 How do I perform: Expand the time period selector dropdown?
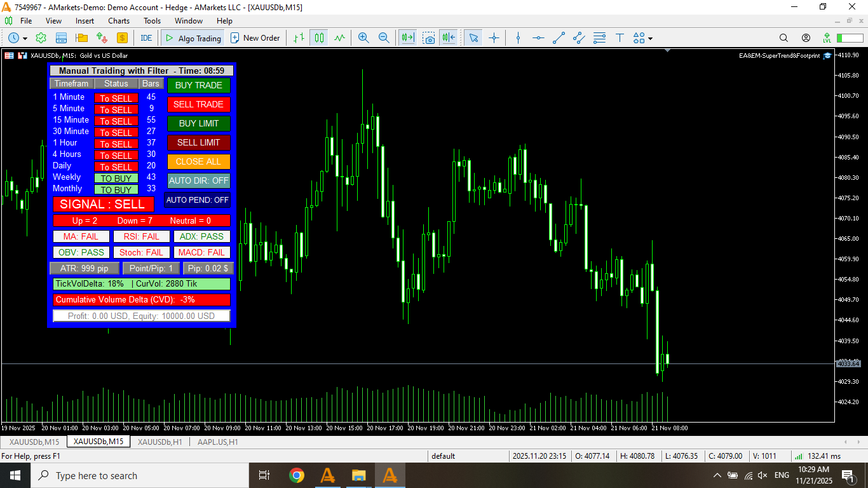(x=24, y=37)
